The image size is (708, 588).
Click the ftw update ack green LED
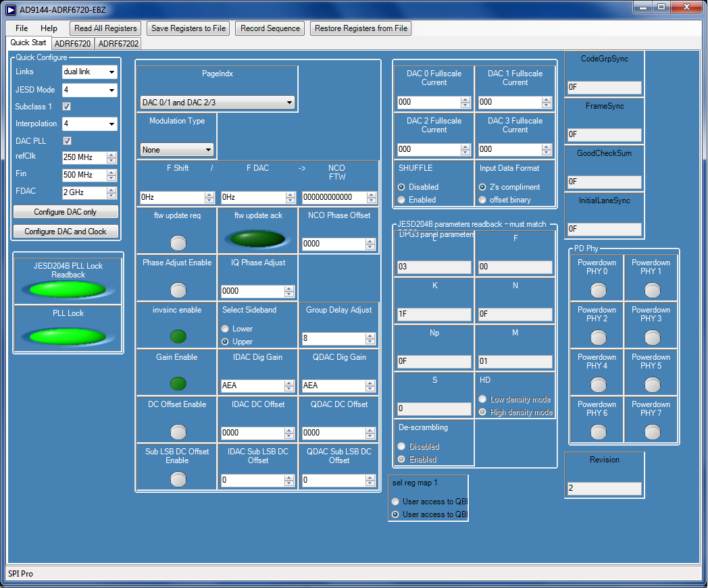257,239
